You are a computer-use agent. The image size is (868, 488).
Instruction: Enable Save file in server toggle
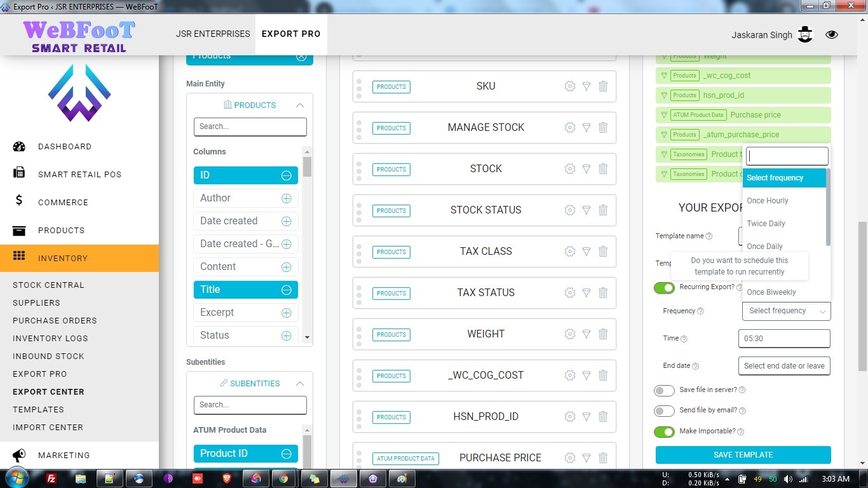click(664, 391)
